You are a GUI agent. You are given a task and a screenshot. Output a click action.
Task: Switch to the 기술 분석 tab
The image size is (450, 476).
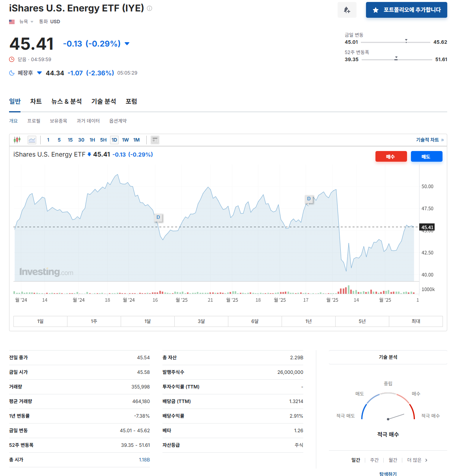[x=103, y=101]
